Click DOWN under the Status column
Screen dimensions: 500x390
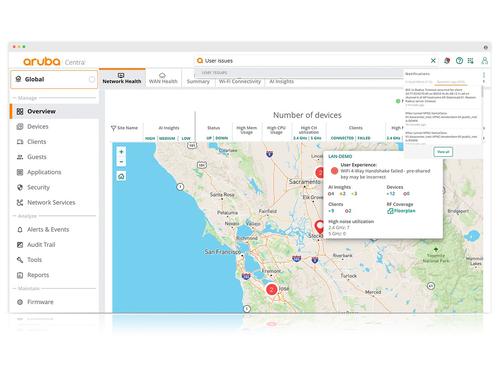[x=222, y=138]
